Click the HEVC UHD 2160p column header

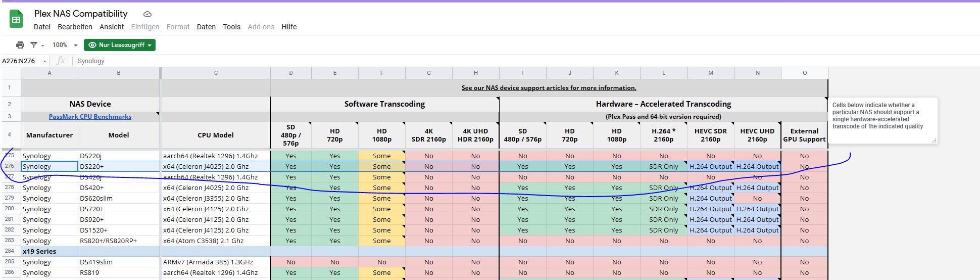pos(757,135)
